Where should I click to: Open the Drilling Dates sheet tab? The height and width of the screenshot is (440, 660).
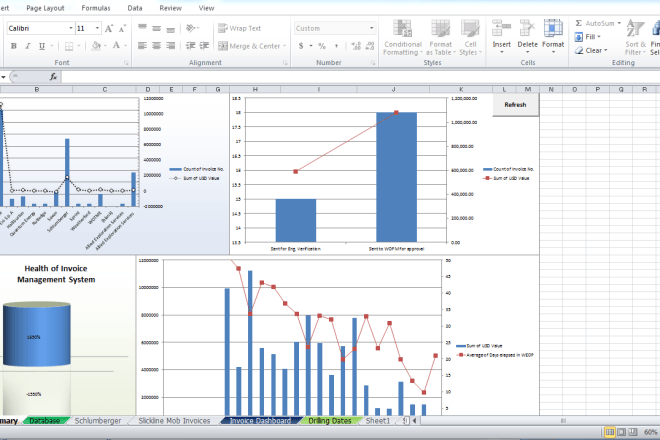pyautogui.click(x=330, y=421)
